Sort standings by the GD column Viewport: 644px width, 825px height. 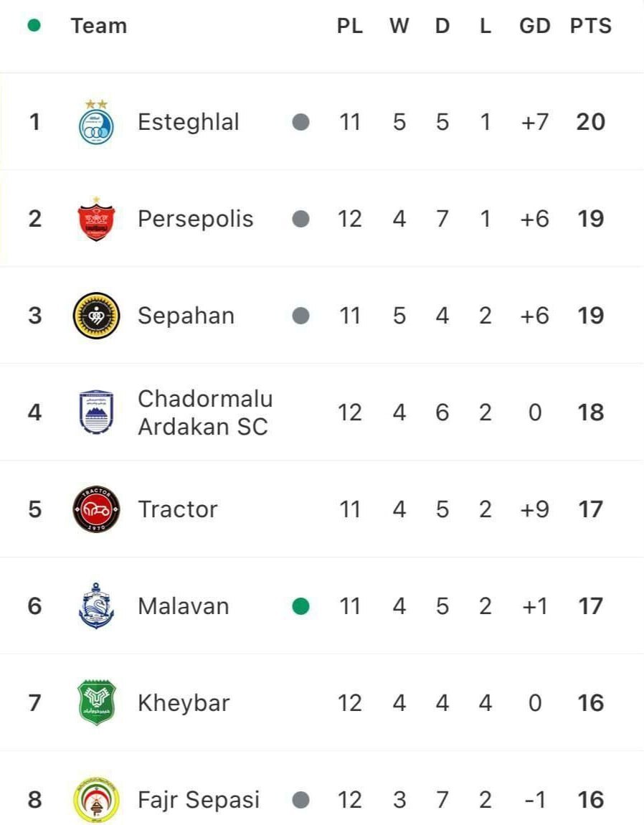[x=534, y=26]
